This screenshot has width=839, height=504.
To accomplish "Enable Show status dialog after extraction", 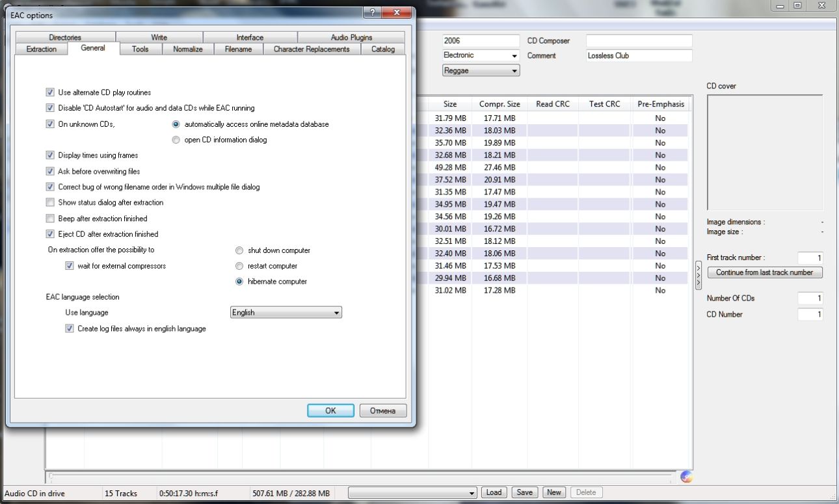I will 50,202.
